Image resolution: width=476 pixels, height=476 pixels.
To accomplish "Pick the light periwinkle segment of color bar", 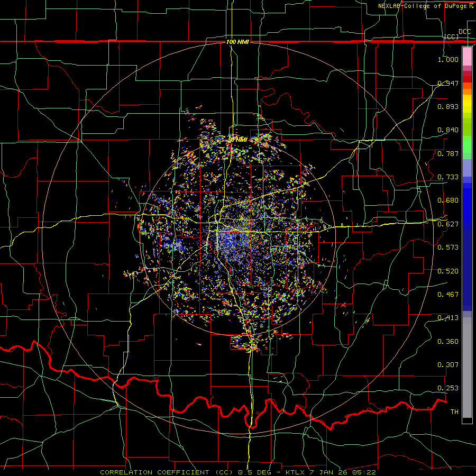I will point(467,168).
